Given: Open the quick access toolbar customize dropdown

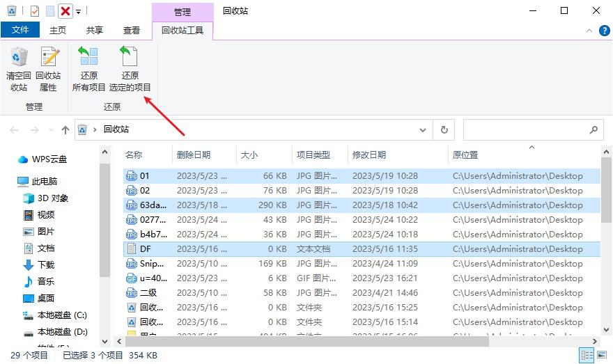Looking at the screenshot, I should (x=78, y=12).
